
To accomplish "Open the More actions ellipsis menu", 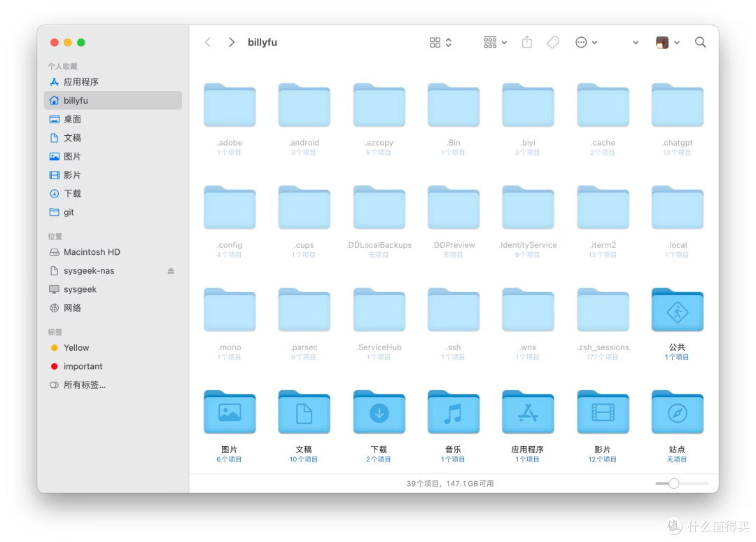I will pyautogui.click(x=587, y=43).
